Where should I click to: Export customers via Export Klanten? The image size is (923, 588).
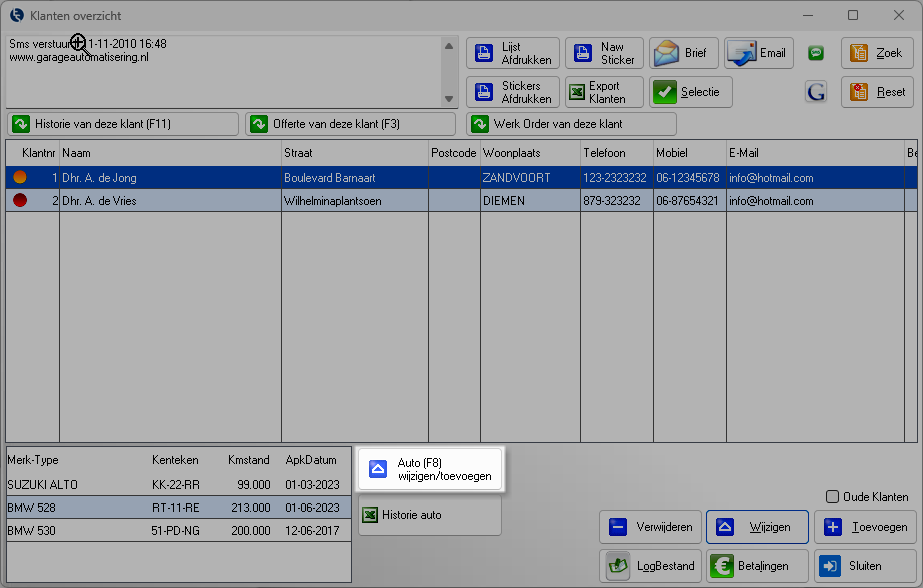pos(604,92)
